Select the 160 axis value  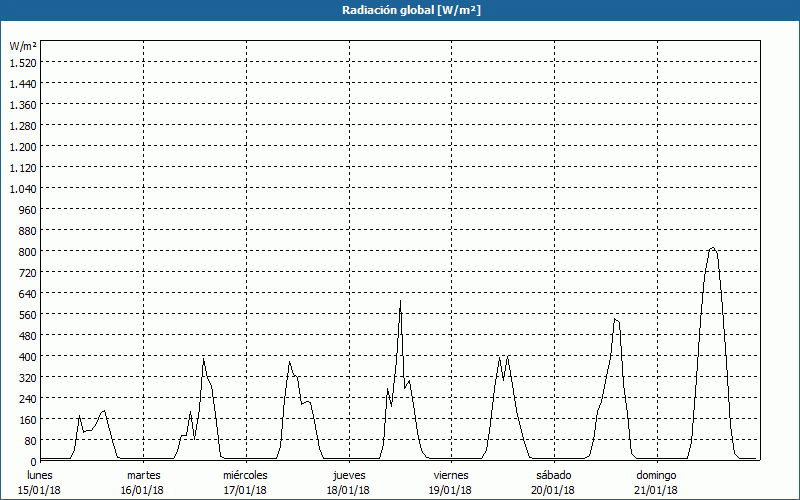pyautogui.click(x=28, y=420)
